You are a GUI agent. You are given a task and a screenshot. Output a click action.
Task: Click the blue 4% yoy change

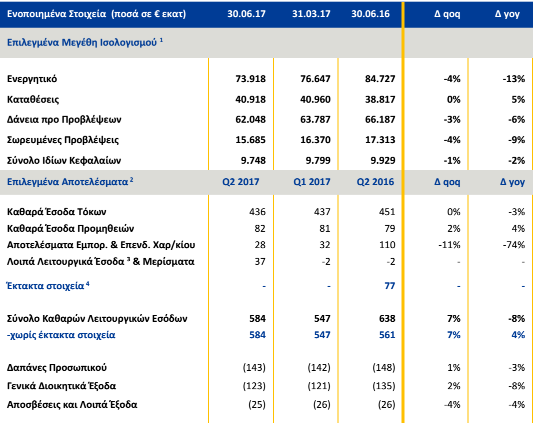click(518, 335)
